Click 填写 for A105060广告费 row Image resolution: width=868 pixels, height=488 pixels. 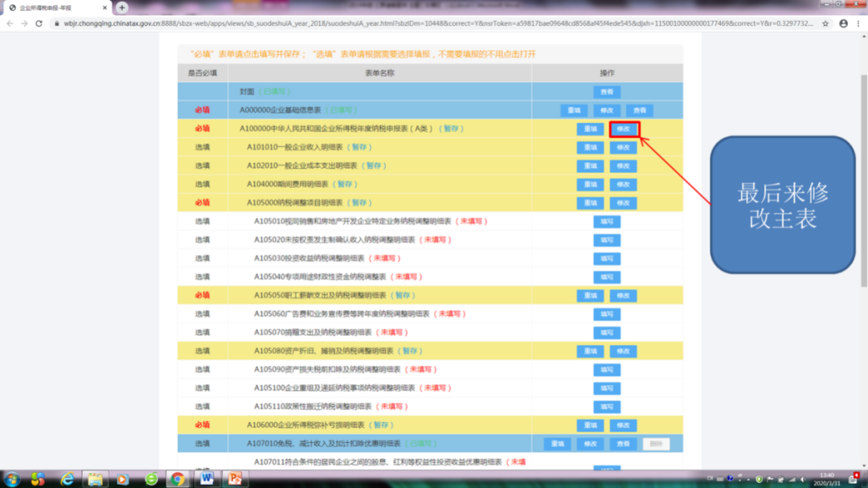coord(607,314)
